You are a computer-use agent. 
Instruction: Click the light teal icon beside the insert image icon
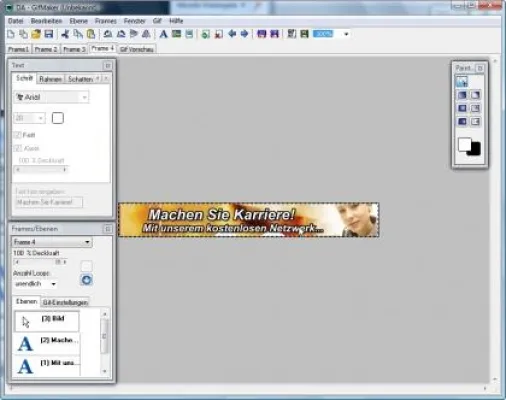tap(189, 34)
